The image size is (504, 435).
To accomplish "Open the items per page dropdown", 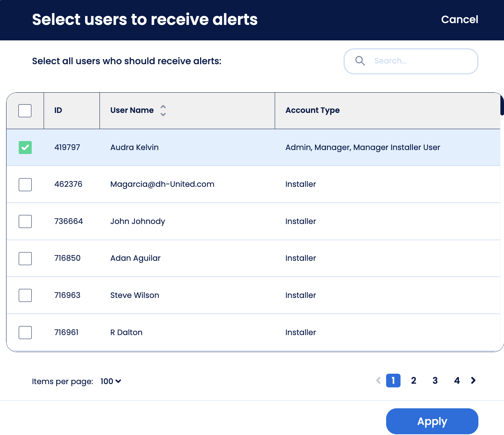I will (110, 381).
